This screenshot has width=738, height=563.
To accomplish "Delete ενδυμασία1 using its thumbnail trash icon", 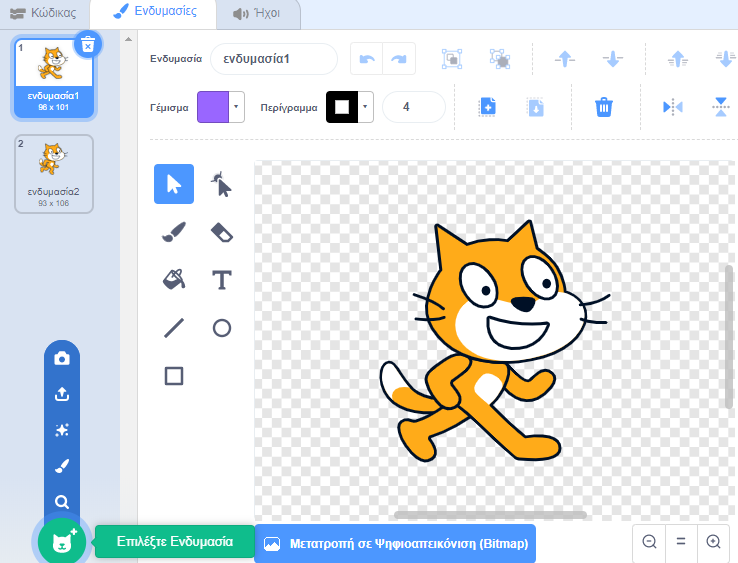I will 88,45.
